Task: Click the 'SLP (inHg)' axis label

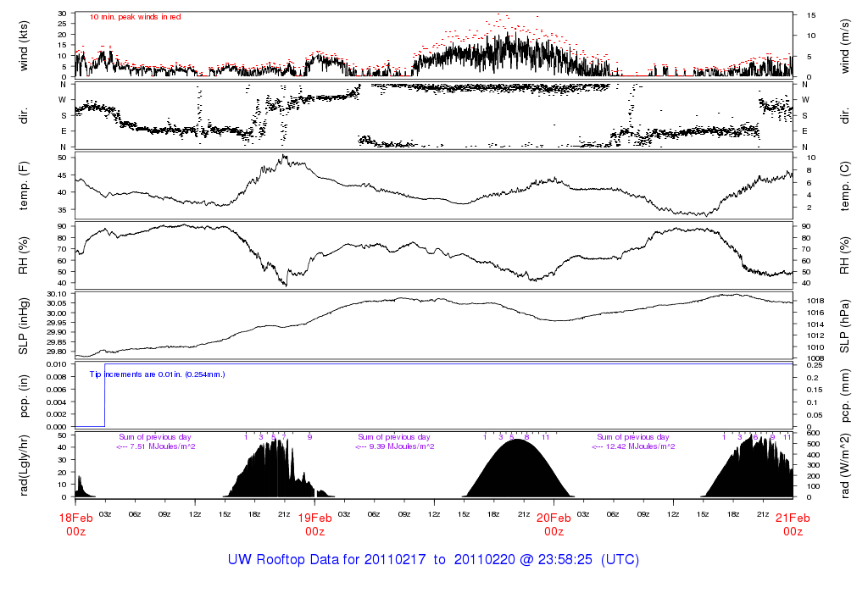Action: (23, 326)
